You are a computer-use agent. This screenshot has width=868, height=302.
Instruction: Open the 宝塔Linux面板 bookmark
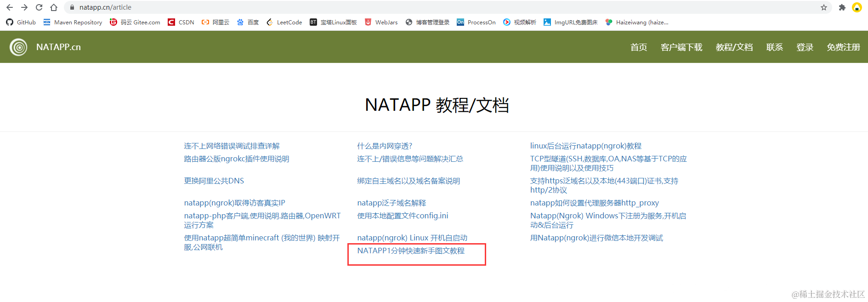333,22
